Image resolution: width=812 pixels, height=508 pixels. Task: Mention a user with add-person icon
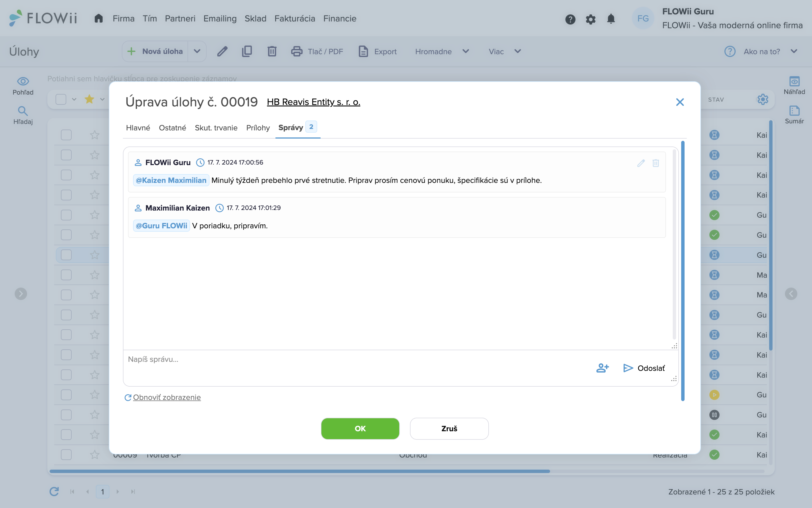click(602, 368)
